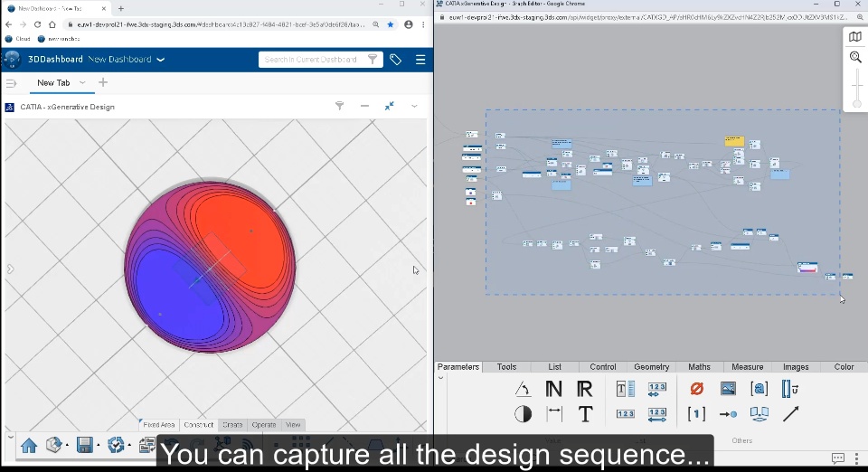The height and width of the screenshot is (472, 868).
Task: Save using the floppy disk icon
Action: click(85, 445)
